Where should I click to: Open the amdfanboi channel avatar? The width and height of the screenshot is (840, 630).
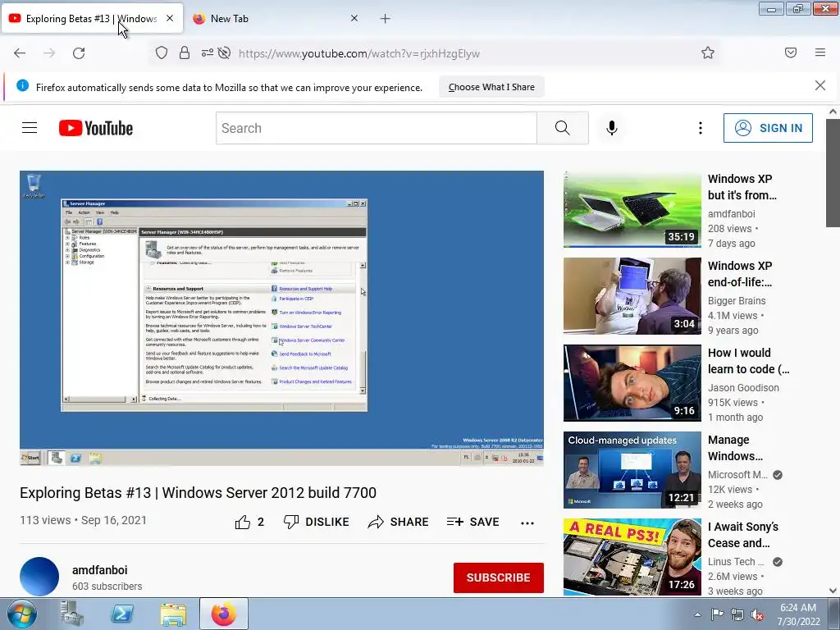tap(39, 577)
